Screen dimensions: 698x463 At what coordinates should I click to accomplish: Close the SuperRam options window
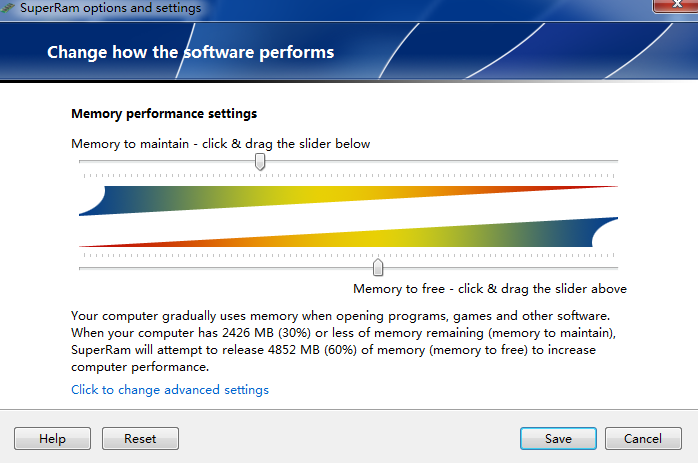[x=676, y=5]
